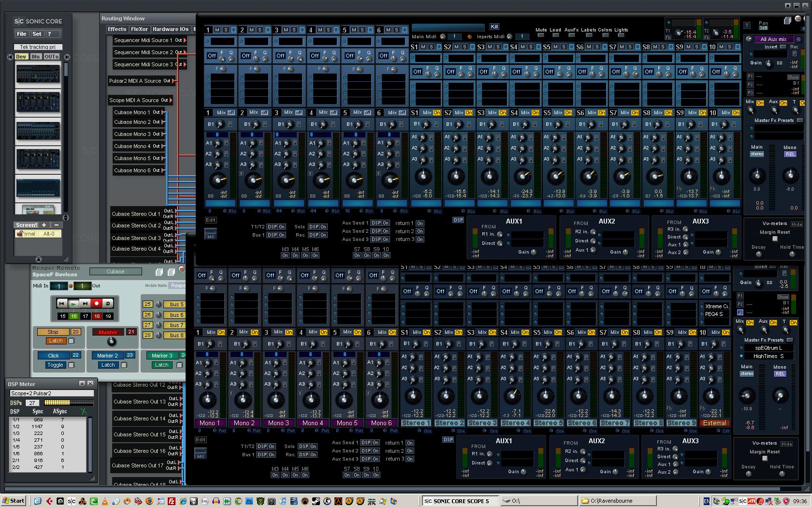
Task: Open the Effects menu in Routing Window
Action: 117,30
